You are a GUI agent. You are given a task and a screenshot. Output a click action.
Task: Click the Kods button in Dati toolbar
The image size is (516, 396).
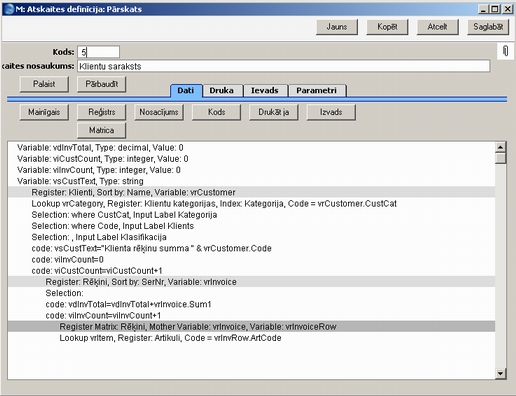216,112
